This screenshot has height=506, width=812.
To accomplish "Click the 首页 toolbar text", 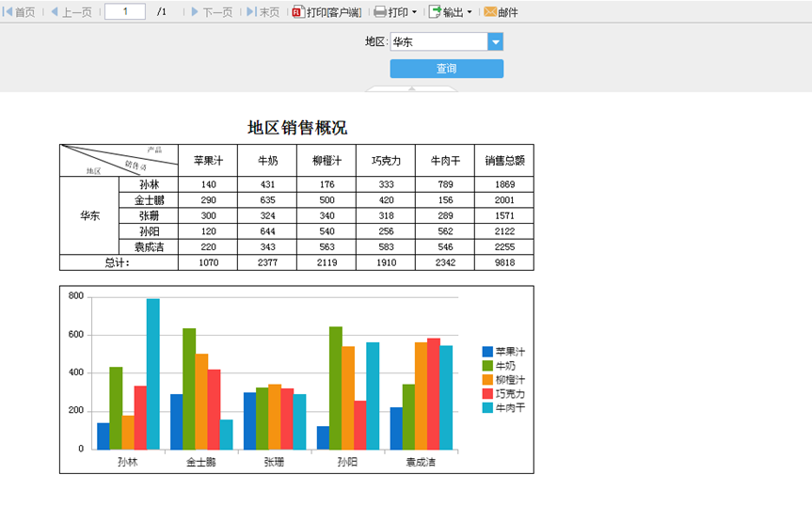I will click(24, 12).
